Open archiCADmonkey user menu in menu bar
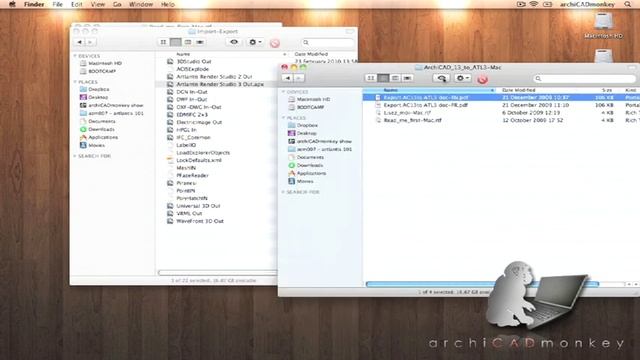640x360 pixels. [x=587, y=4]
